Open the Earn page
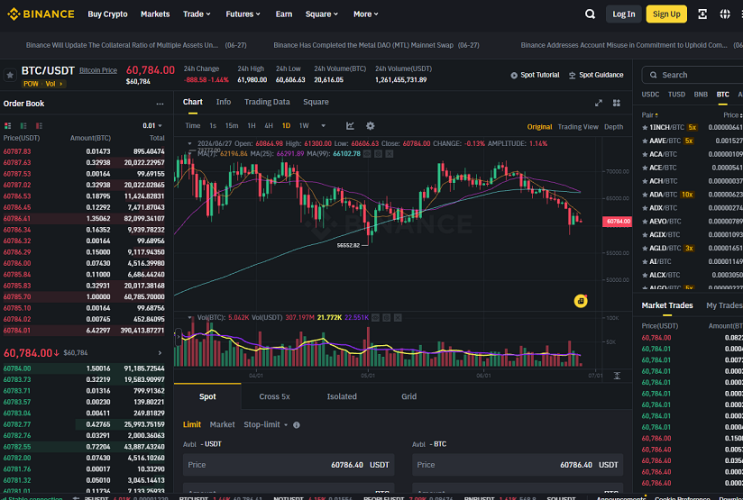Viewport: 743px width, 500px height. 284,14
